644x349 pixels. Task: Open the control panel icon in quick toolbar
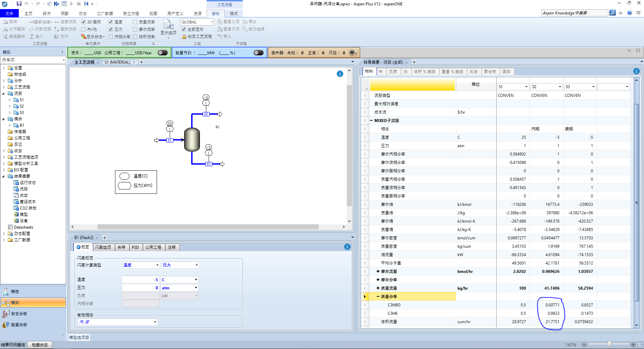coord(64,4)
